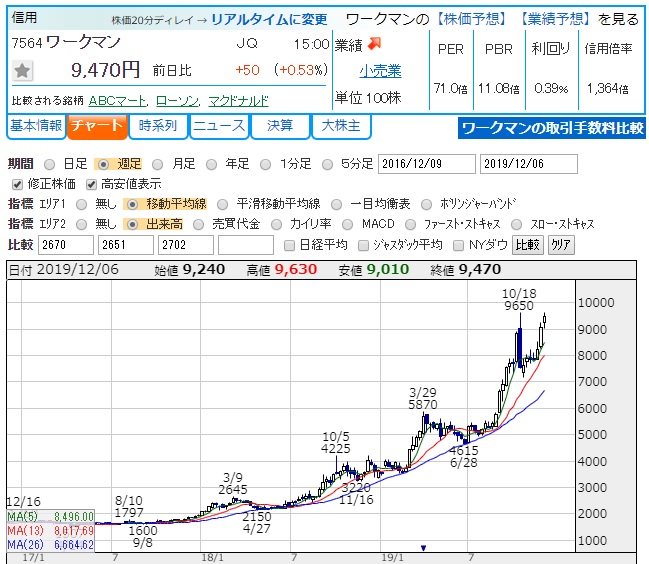The height and width of the screenshot is (564, 649).
Task: Click ワークマンの取引手数料比較 banner button
Action: 551,127
